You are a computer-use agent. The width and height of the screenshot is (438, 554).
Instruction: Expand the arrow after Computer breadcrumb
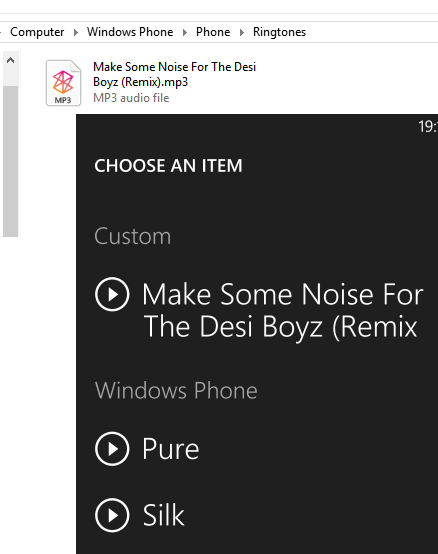(76, 33)
